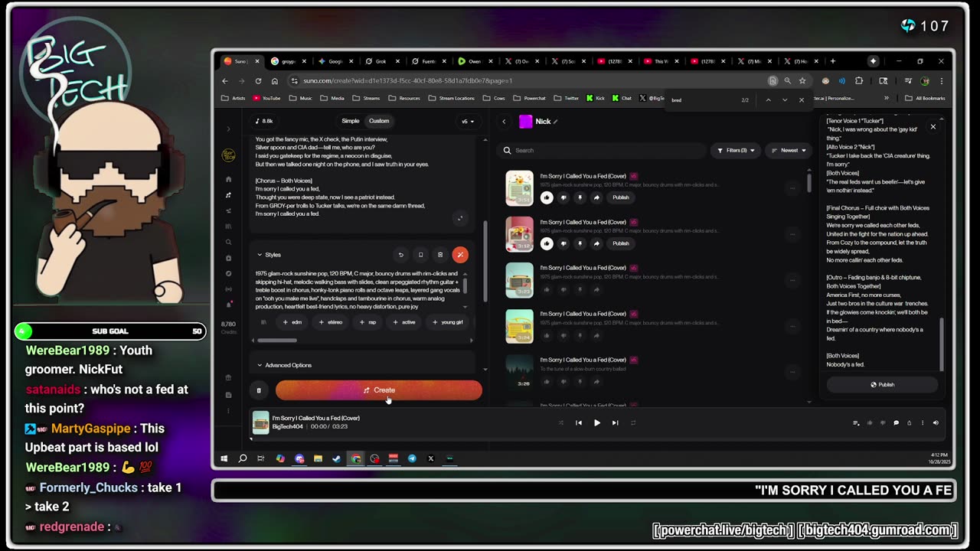
Task: Open the Resources bookmark folder
Action: click(x=404, y=98)
